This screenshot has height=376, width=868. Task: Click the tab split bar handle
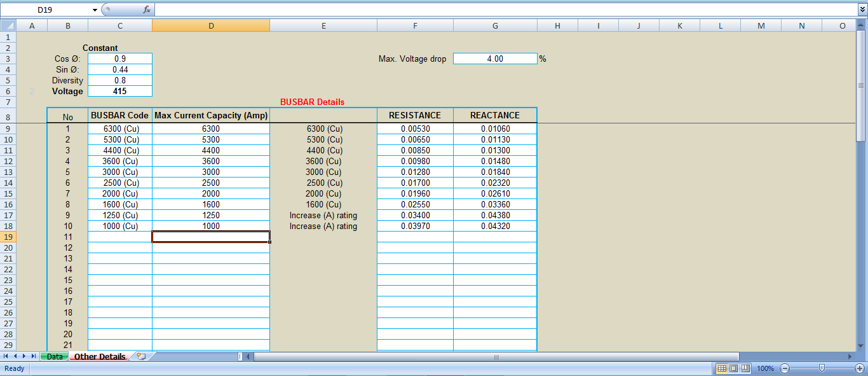[x=240, y=356]
